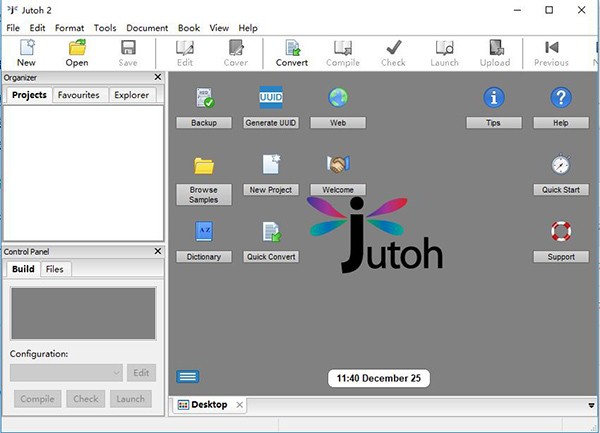Close the Organizer panel
The image size is (600, 433).
157,77
